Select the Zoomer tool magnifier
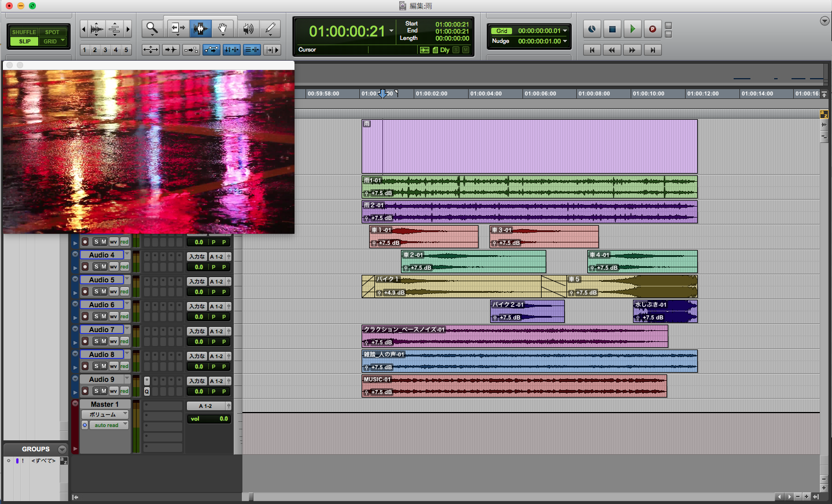Screen dimensions: 832x504 click(x=152, y=28)
